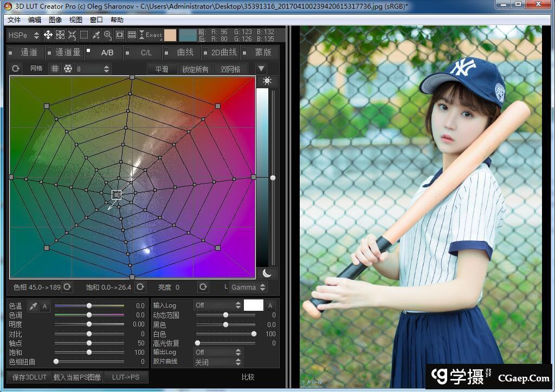Image resolution: width=555 pixels, height=392 pixels.
Task: Open the Gamma dropdown
Action: click(x=248, y=287)
